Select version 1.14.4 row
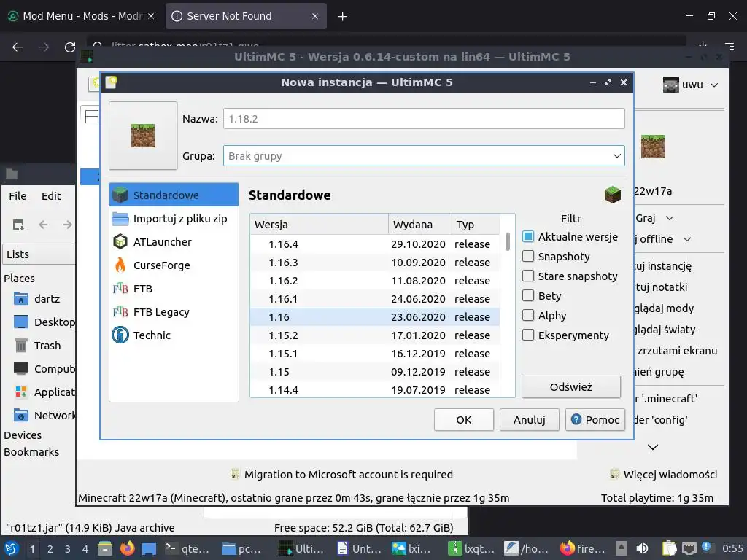The height and width of the screenshot is (560, 747). coord(375,390)
